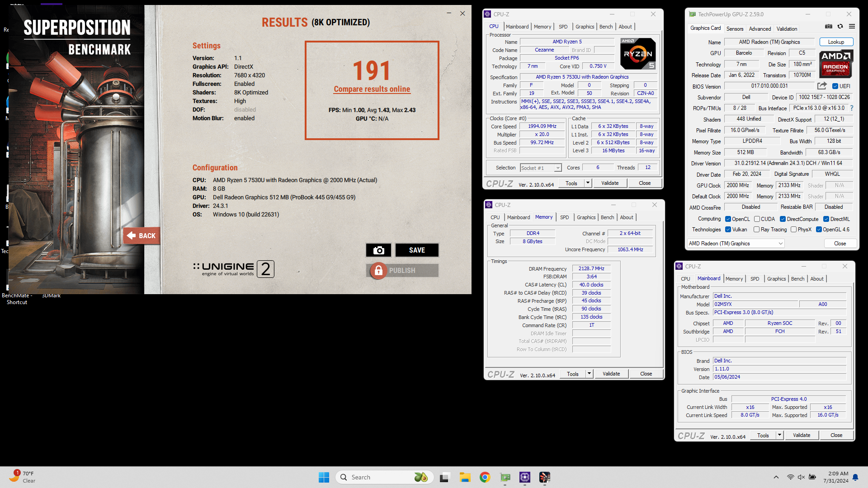Toggle the UEFI checkbox in GPU-Z

pos(835,86)
